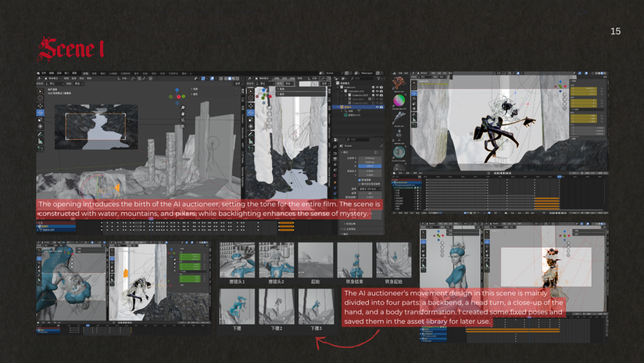Open the 窗口 menu in the top bar
The height and width of the screenshot is (363, 644).
(66, 74)
